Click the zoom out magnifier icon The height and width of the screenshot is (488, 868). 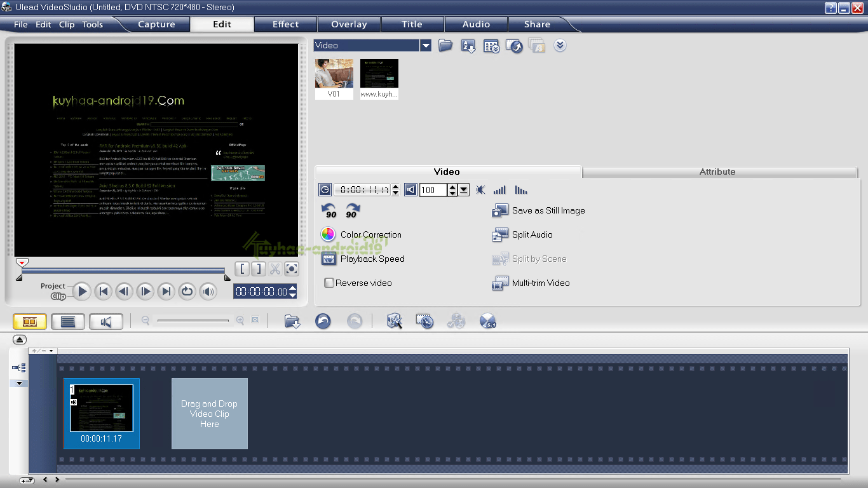[x=146, y=321]
